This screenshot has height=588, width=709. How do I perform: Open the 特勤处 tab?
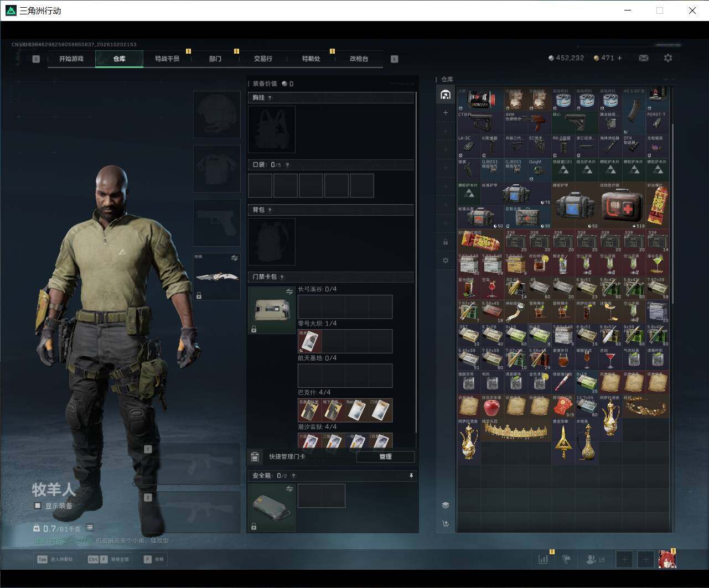[x=311, y=59]
